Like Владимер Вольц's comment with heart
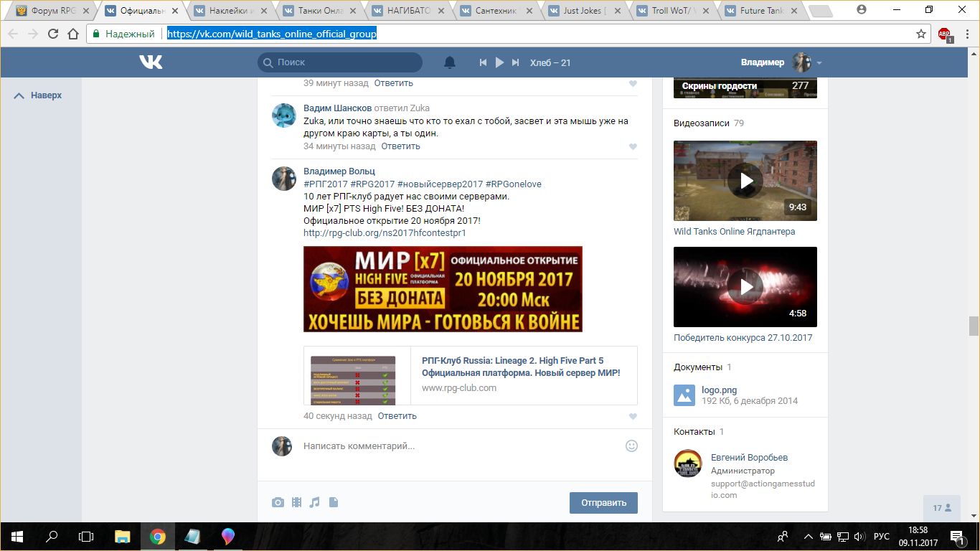The width and height of the screenshot is (980, 551). pyautogui.click(x=633, y=416)
